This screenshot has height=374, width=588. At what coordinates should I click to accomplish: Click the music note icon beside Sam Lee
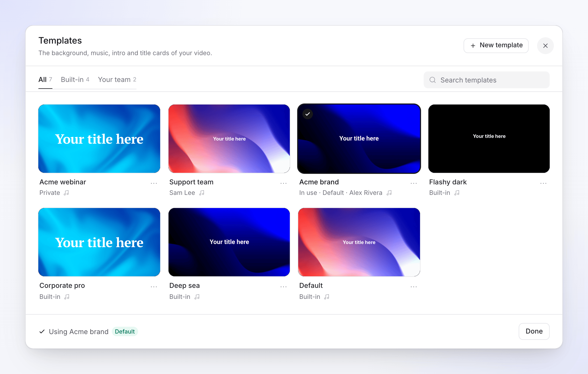[x=202, y=193]
